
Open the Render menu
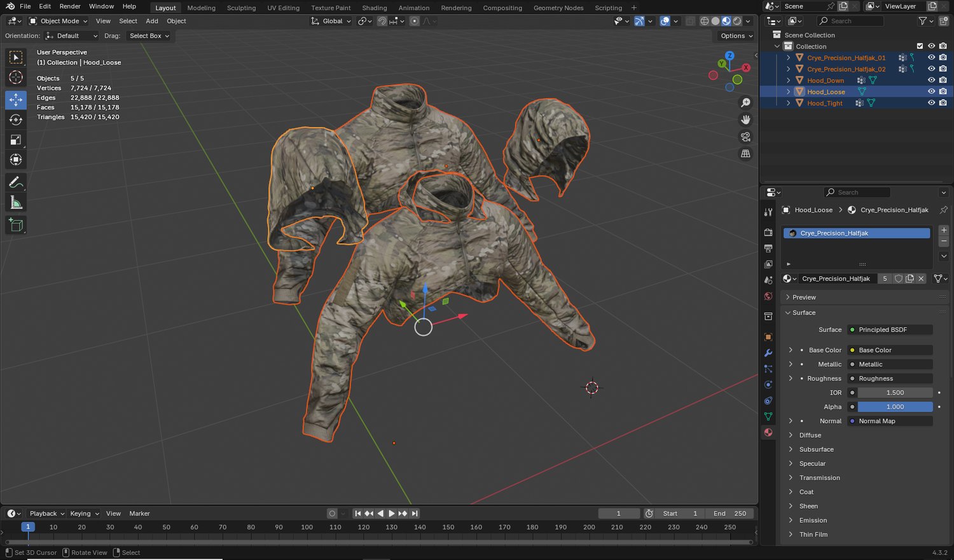(70, 6)
